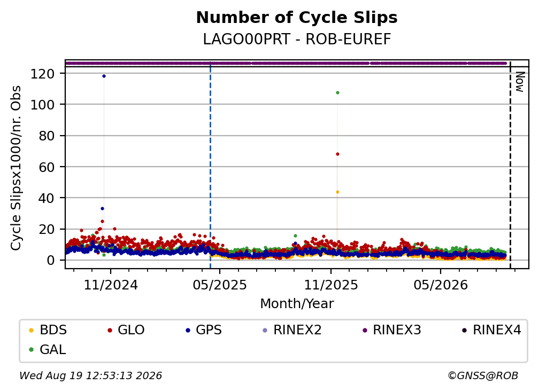Click the y-axis title Cycle Slipsx1000/nr. Obs
The image size is (539, 392).
click(x=16, y=168)
